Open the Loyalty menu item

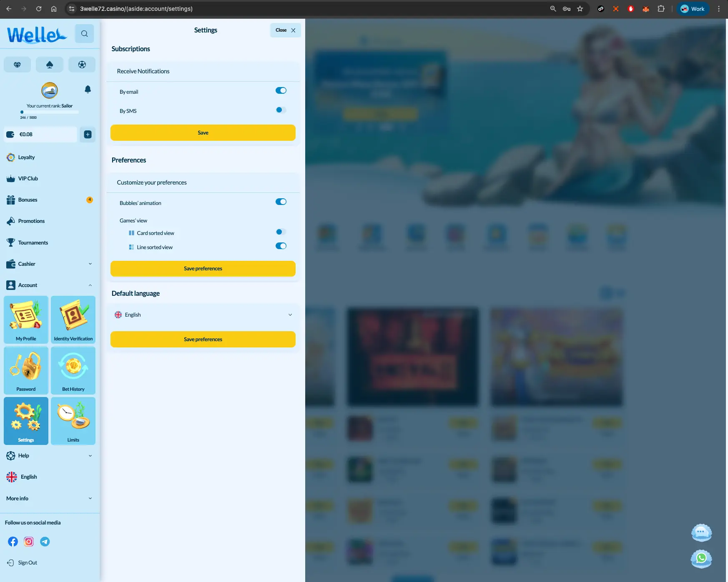click(x=21, y=157)
